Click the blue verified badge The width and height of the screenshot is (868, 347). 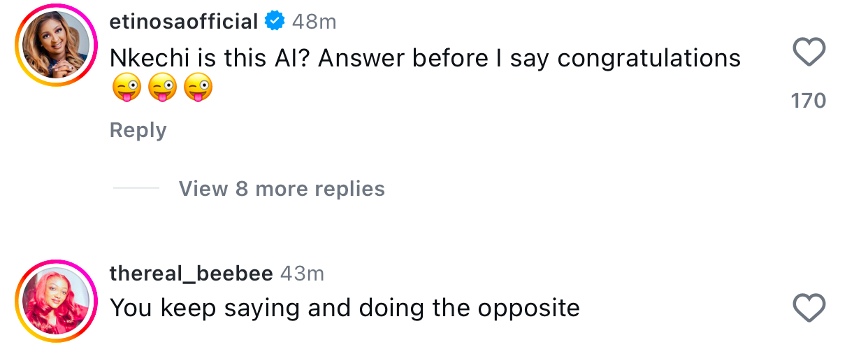(275, 22)
